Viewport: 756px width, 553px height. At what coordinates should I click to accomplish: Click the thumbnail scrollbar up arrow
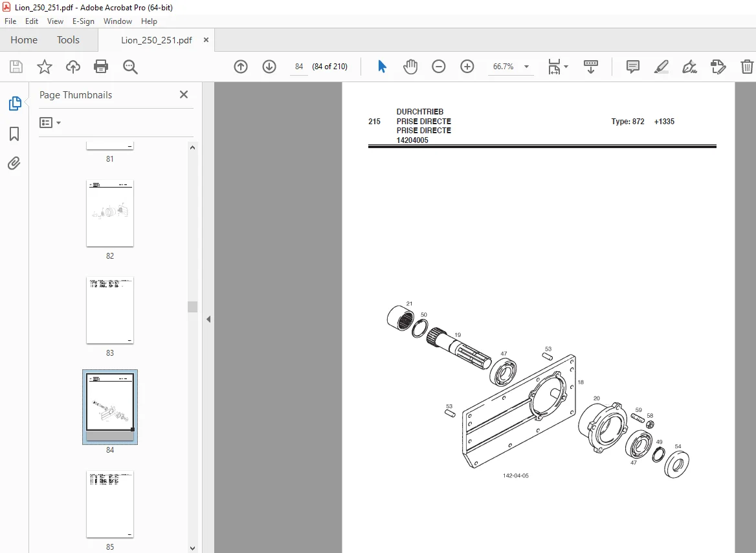tap(192, 148)
